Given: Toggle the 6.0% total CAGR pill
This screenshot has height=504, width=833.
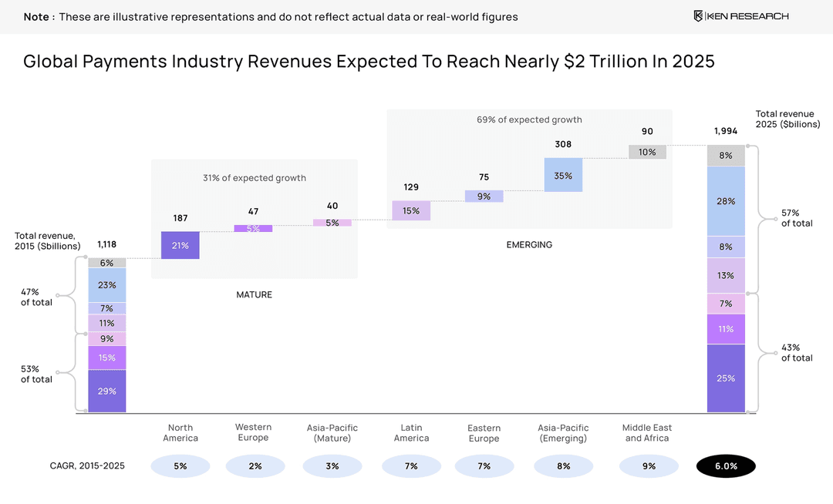Looking at the screenshot, I should (726, 465).
